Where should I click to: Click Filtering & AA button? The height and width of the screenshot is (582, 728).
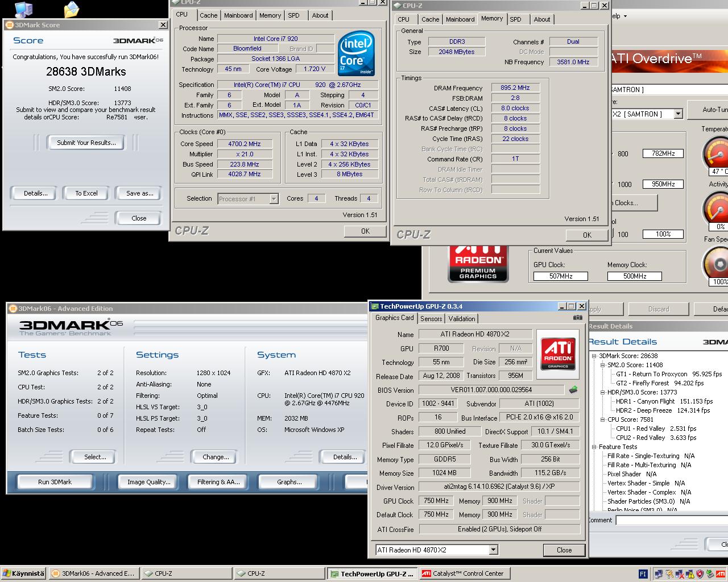point(218,482)
